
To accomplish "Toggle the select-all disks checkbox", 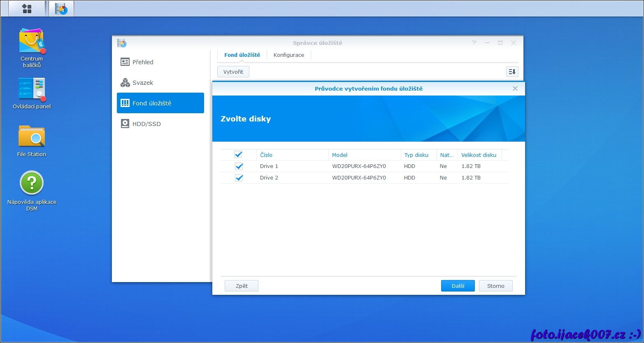I will pos(238,155).
